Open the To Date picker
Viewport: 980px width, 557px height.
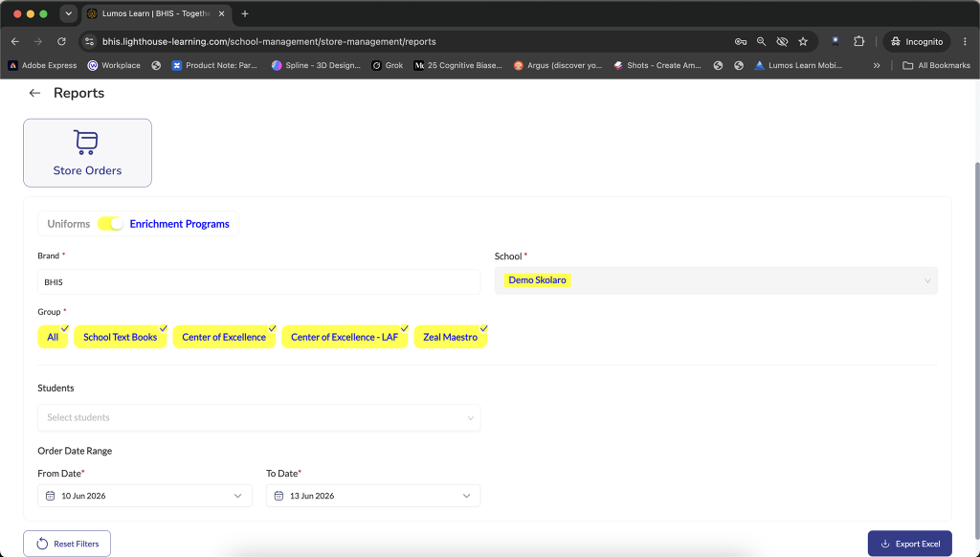pyautogui.click(x=373, y=496)
